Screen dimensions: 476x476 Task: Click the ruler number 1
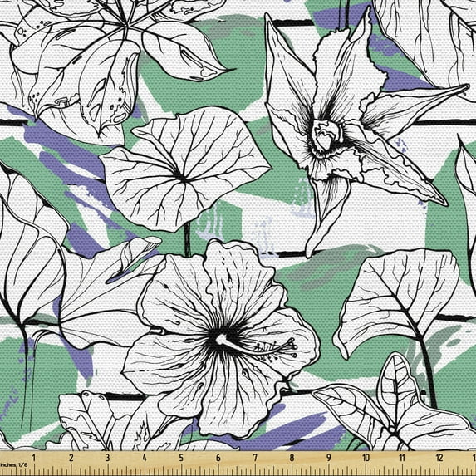34,458
